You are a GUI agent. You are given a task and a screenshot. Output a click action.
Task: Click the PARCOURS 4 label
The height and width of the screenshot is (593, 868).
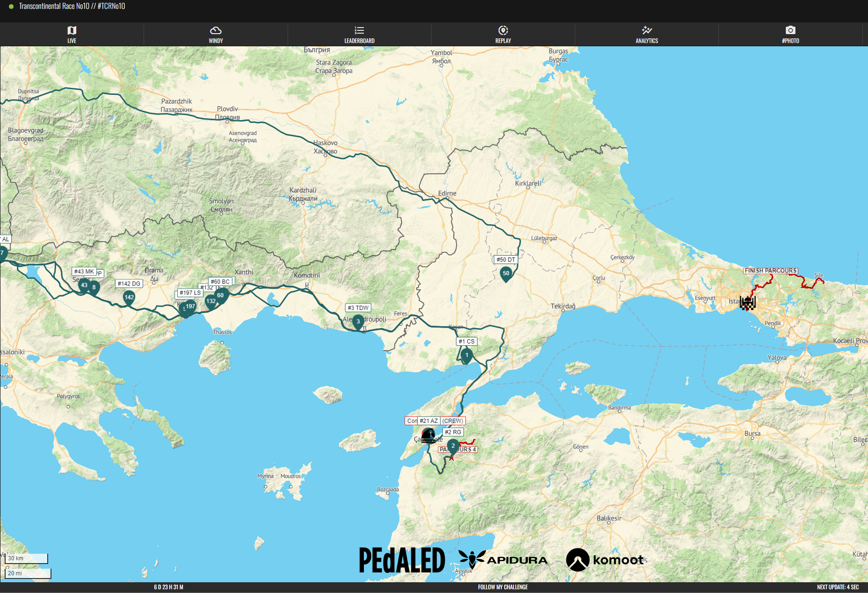[458, 450]
